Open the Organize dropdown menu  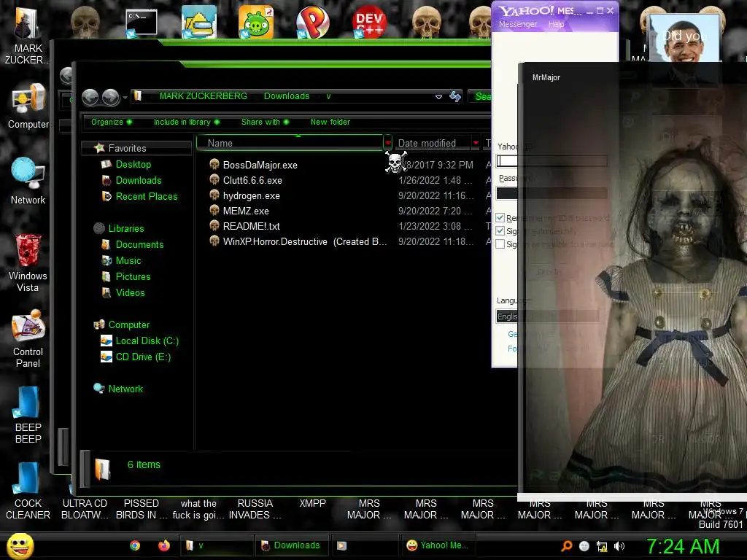112,122
